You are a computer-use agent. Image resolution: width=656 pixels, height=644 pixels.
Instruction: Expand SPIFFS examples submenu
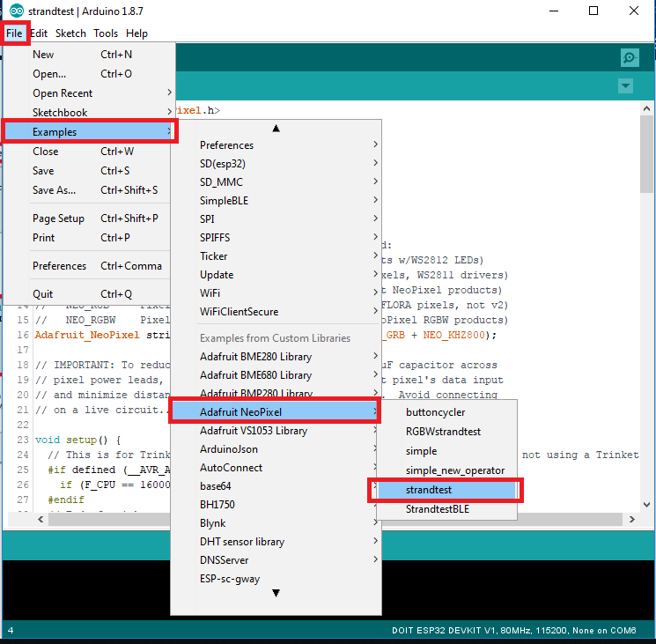(x=276, y=237)
